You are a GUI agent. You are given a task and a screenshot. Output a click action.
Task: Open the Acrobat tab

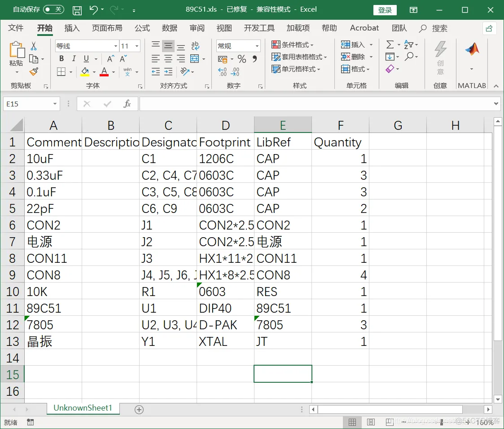(x=364, y=28)
